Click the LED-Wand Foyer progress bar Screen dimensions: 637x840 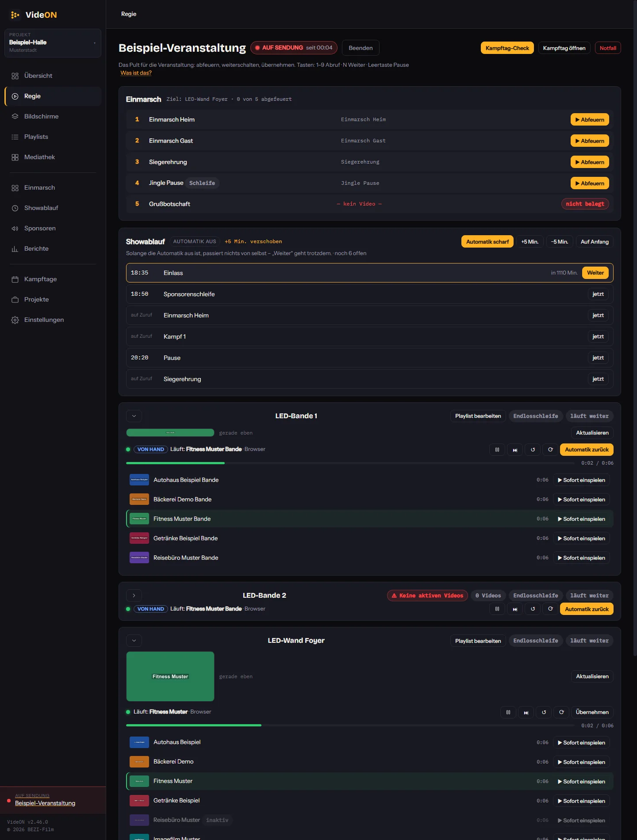pyautogui.click(x=350, y=725)
